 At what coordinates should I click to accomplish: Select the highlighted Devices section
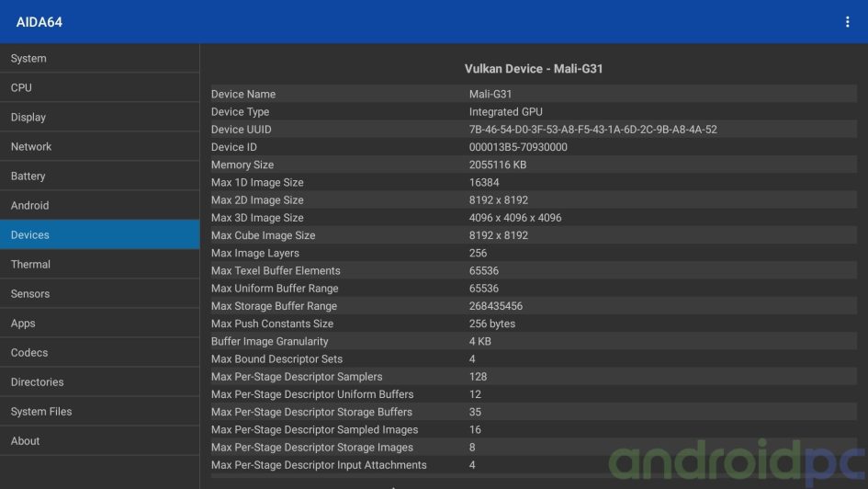tap(99, 234)
